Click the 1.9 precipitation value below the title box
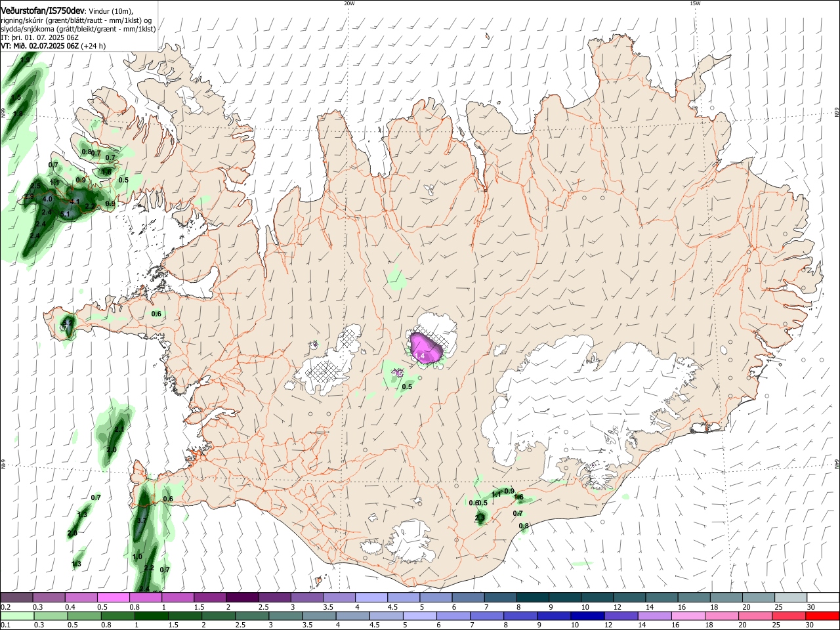The image size is (840, 630). tap(25, 60)
